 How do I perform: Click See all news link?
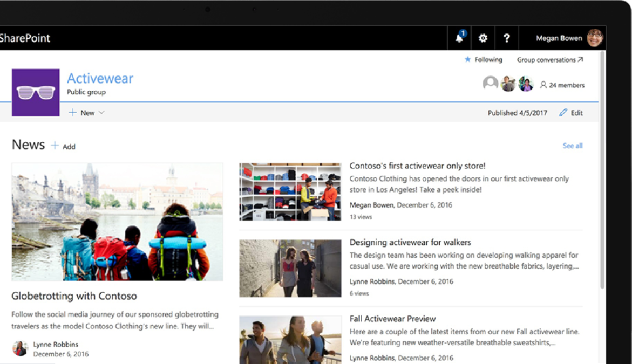[x=572, y=146]
